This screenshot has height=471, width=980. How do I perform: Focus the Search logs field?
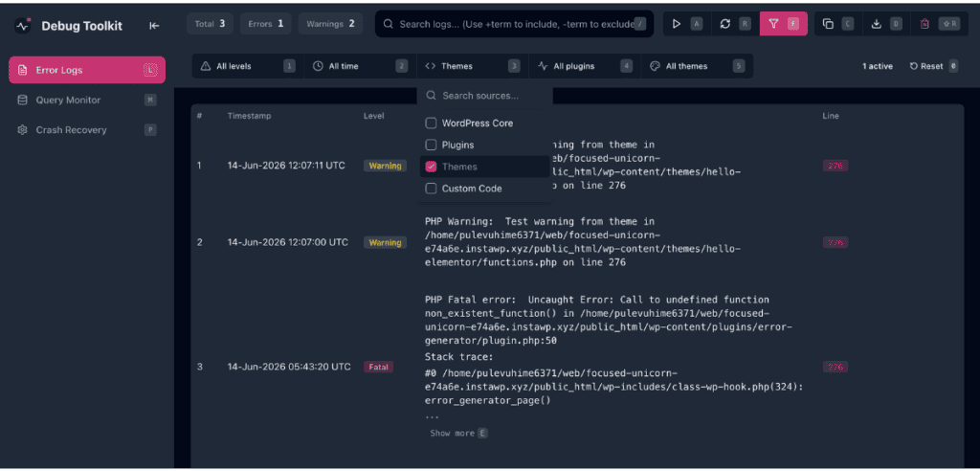(x=514, y=24)
